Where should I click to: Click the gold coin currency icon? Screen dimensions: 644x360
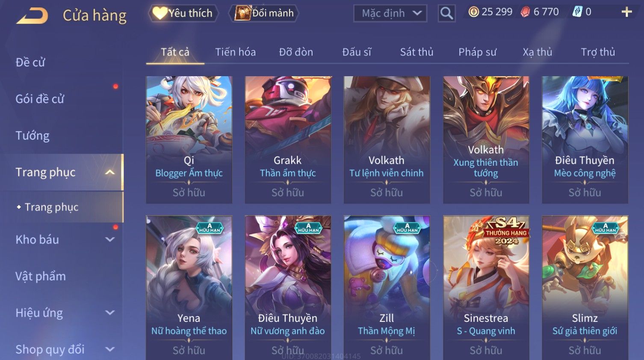pyautogui.click(x=473, y=12)
